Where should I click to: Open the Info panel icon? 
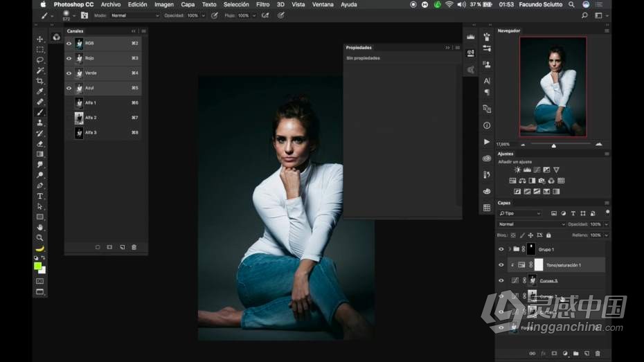pos(487,125)
